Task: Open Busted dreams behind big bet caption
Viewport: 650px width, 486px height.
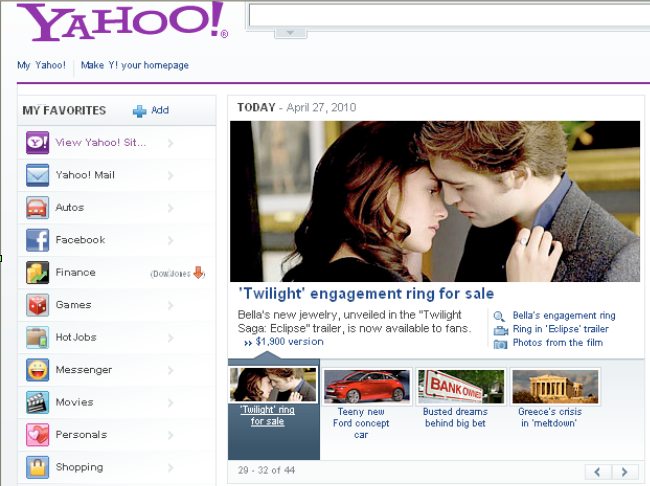Action: [x=455, y=418]
